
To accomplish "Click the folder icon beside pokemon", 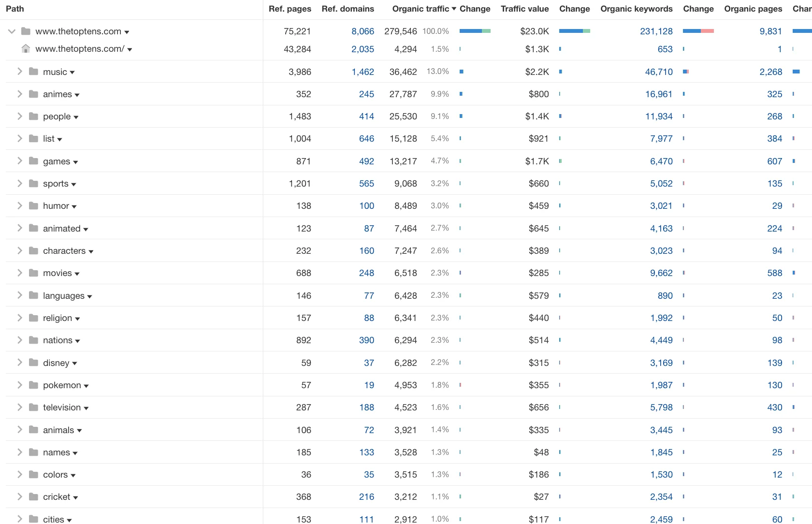I will pos(32,385).
